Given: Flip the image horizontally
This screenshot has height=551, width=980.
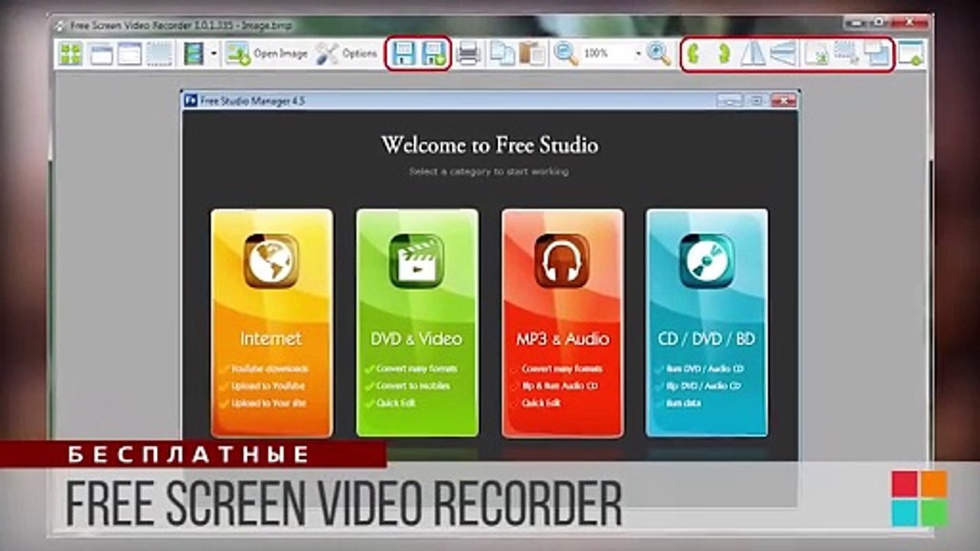Looking at the screenshot, I should (x=753, y=54).
